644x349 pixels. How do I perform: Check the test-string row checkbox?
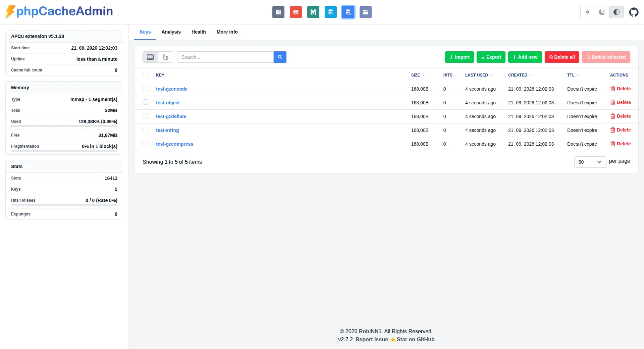tap(145, 130)
